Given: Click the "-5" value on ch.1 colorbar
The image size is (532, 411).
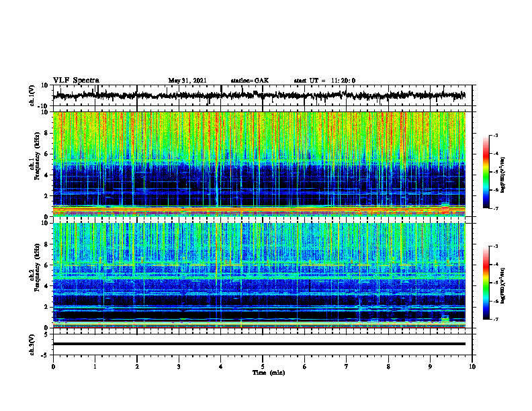Looking at the screenshot, I should (496, 172).
